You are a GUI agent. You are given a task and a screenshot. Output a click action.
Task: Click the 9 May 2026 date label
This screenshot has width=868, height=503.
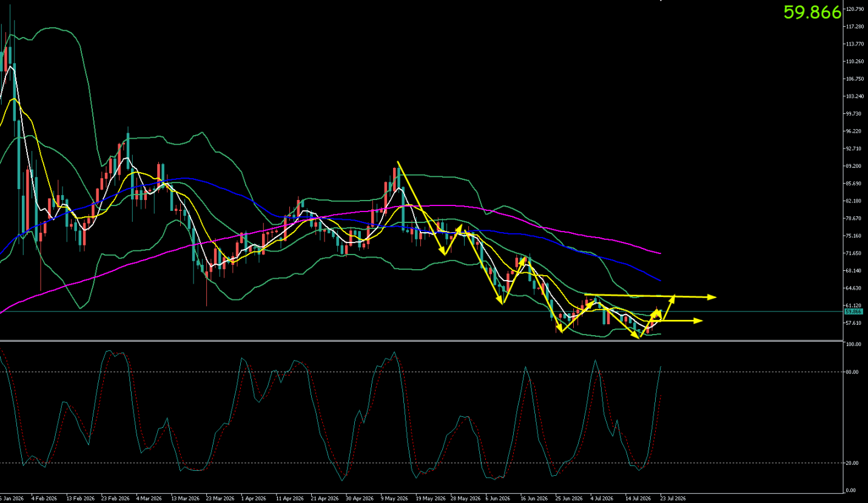pos(394,499)
